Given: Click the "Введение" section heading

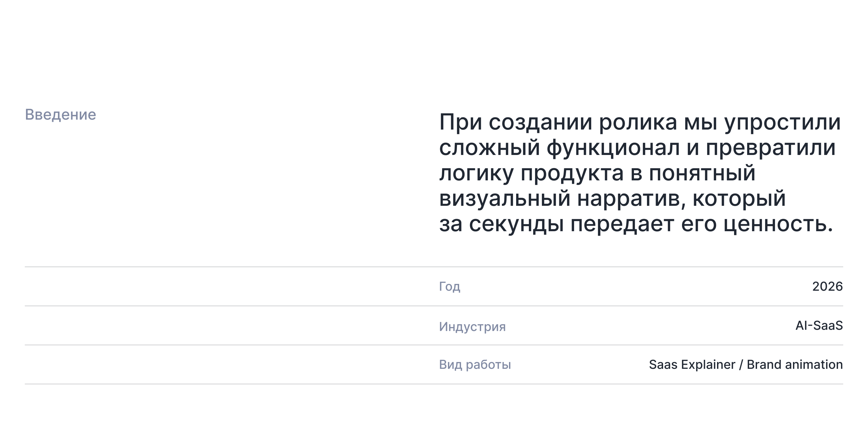Looking at the screenshot, I should coord(60,115).
